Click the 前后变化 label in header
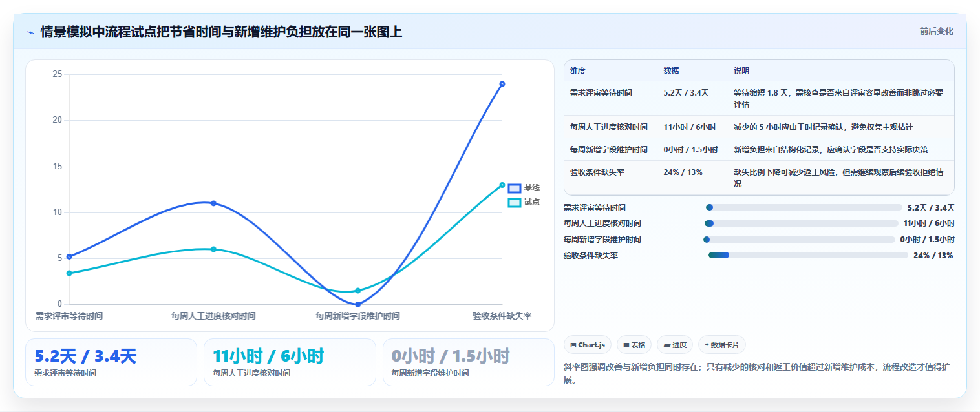This screenshot has height=412, width=980. click(x=936, y=31)
